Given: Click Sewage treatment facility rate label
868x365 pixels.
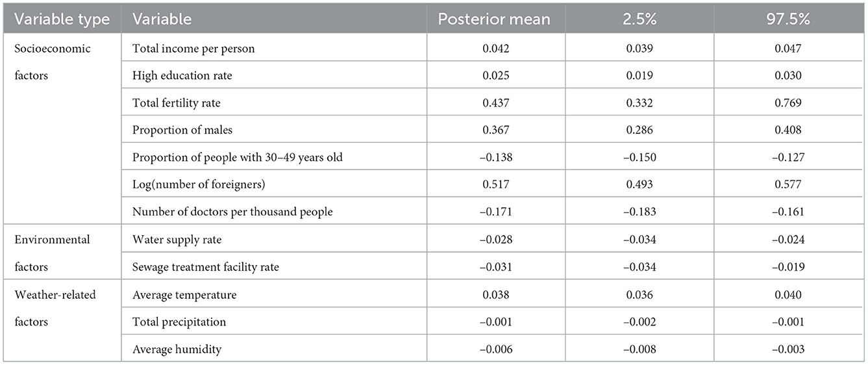Looking at the screenshot, I should click(x=206, y=267).
